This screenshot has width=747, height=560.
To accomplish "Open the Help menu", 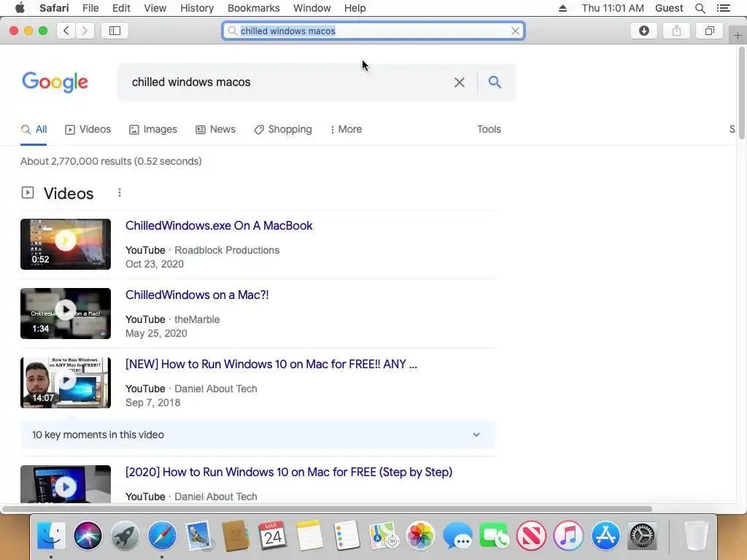I will pos(355,8).
